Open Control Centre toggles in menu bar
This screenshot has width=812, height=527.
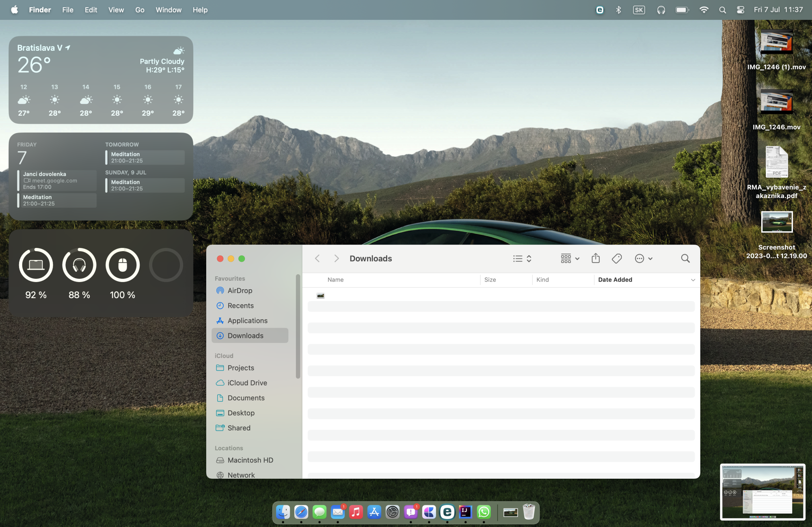point(741,10)
